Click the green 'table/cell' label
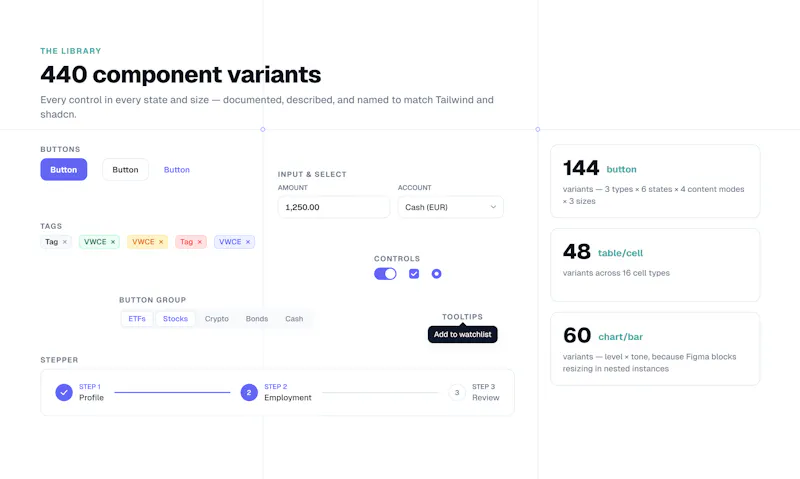This screenshot has height=479, width=800. click(620, 253)
